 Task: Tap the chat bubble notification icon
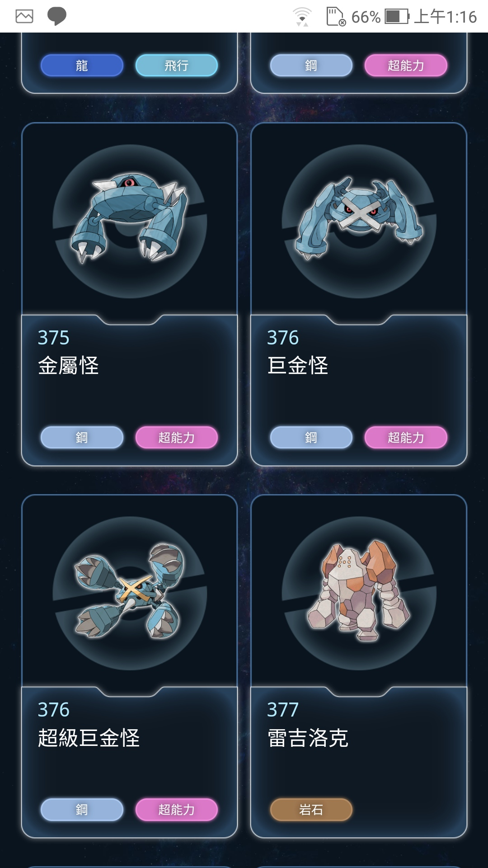[57, 17]
